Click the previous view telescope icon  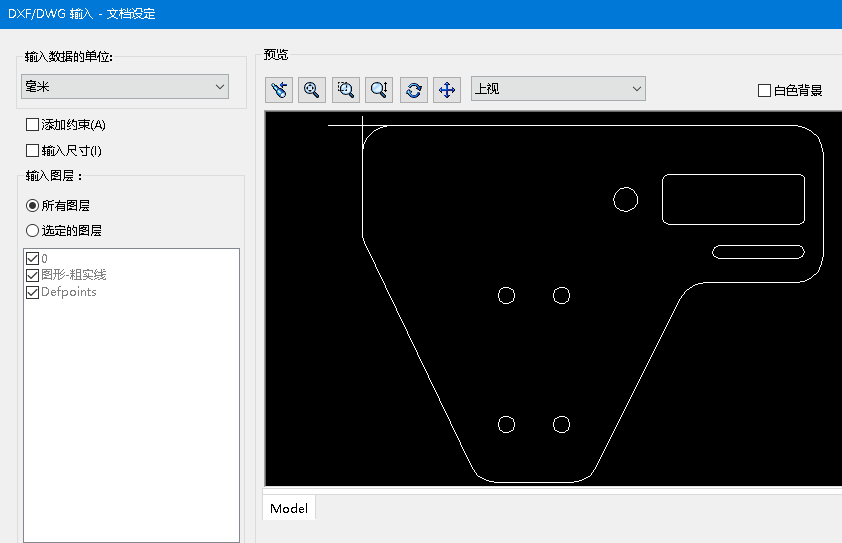(279, 90)
